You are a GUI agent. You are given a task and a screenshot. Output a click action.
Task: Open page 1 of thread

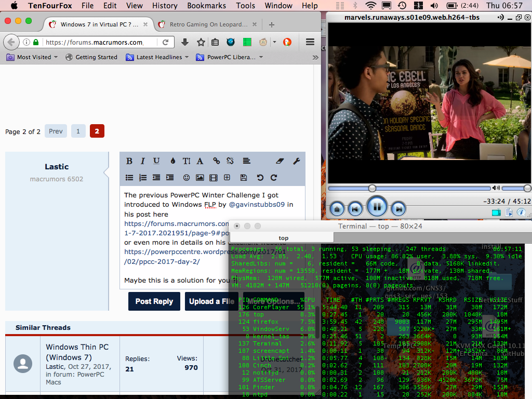point(78,131)
